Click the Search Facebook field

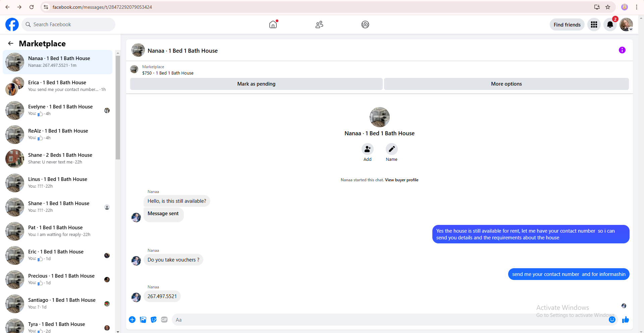click(68, 25)
